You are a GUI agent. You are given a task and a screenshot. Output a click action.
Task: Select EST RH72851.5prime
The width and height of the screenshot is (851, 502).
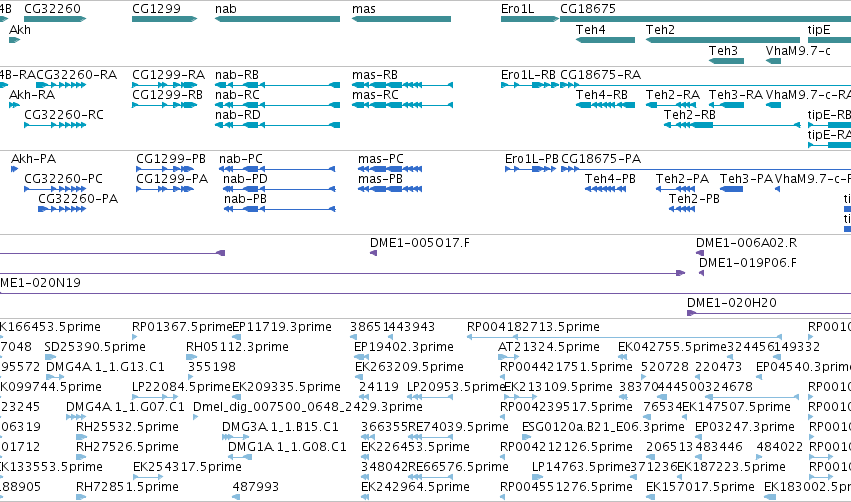tap(127, 488)
